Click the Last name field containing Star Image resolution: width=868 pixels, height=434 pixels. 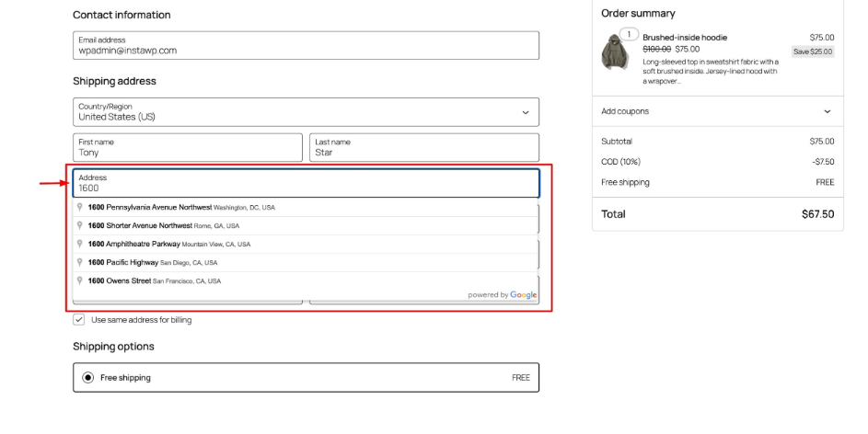tap(424, 148)
